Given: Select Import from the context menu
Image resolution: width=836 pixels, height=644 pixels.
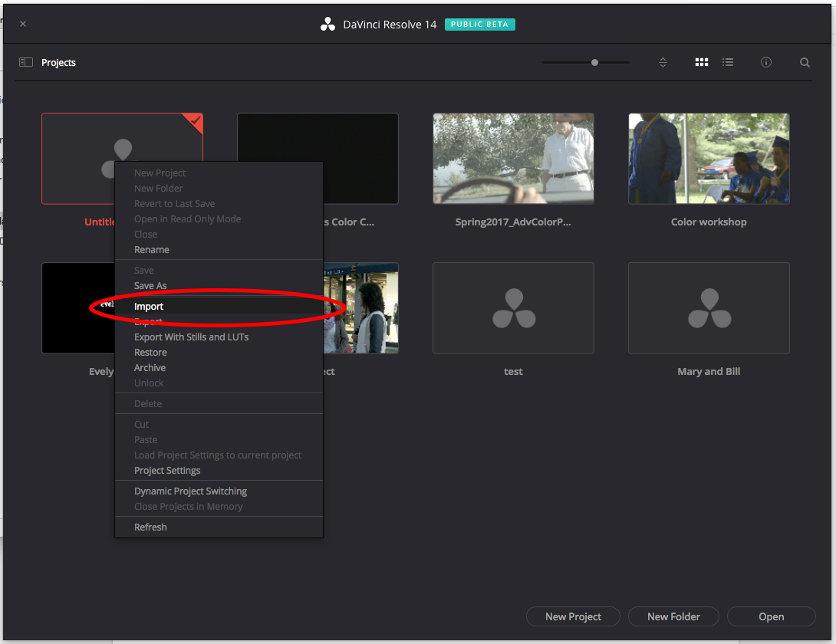Looking at the screenshot, I should [148, 306].
